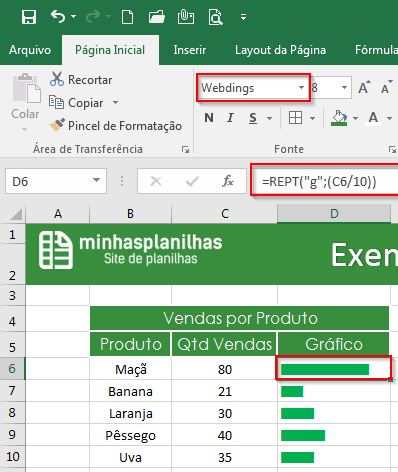Click the Save icon in quick access toolbar
Viewport: 398px width, 472px height.
click(29, 17)
